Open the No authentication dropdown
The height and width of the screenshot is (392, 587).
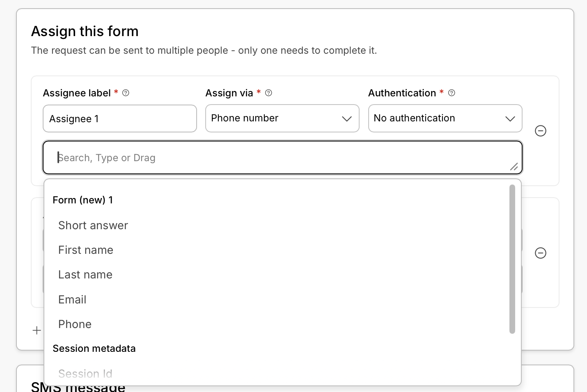[x=445, y=119]
